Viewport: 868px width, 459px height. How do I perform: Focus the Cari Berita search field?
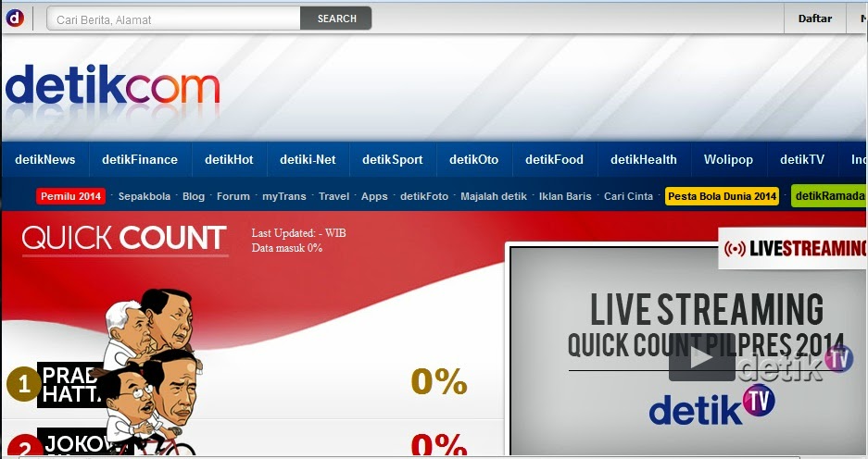pyautogui.click(x=174, y=19)
